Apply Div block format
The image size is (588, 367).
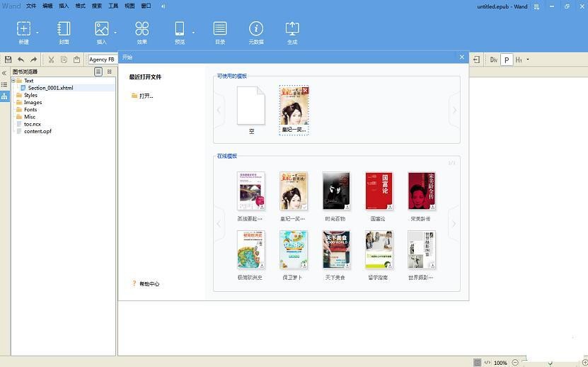pyautogui.click(x=493, y=60)
